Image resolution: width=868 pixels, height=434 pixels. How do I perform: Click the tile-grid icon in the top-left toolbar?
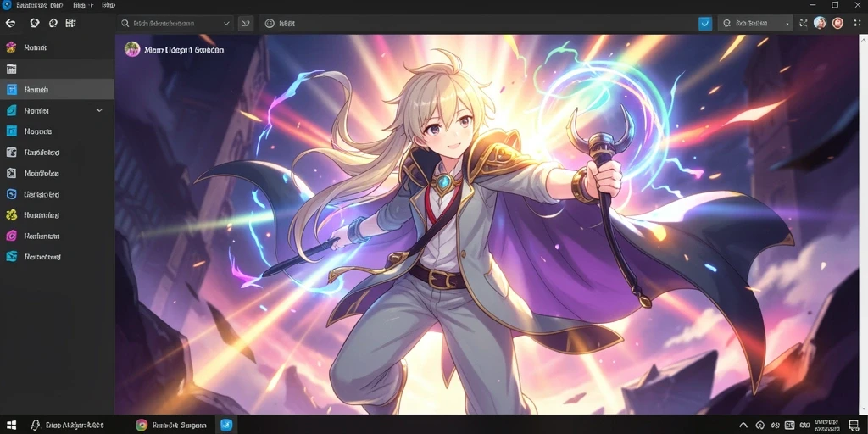70,23
